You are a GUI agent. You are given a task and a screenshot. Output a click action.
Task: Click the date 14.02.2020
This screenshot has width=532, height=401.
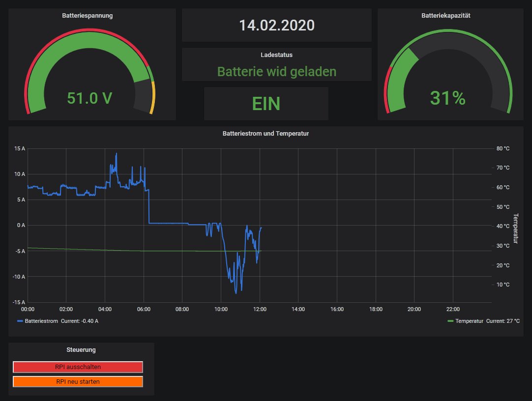point(276,26)
